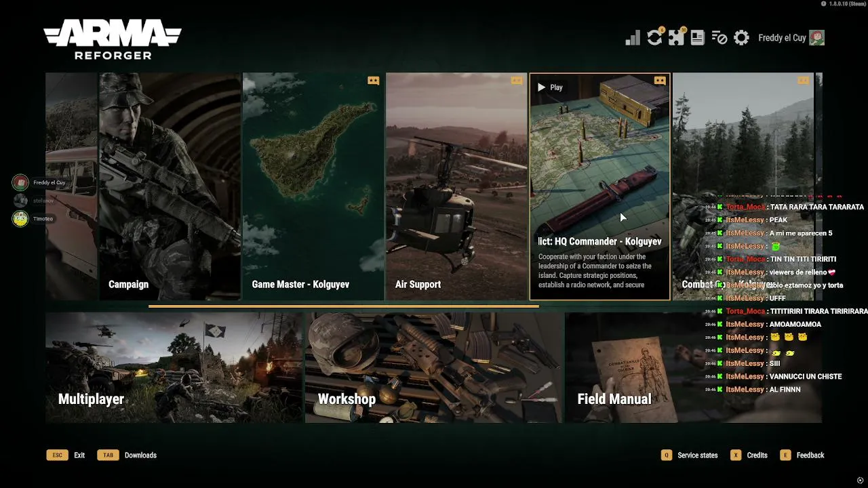Click Timoteo avatar in voice overlay

pos(20,219)
